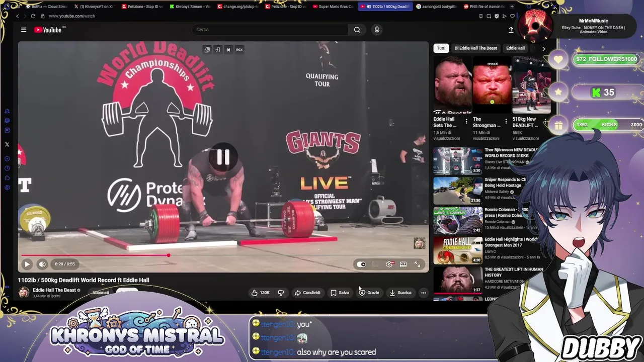
Task: Toggle the autoplay switch in the player
Action: pos(361,264)
